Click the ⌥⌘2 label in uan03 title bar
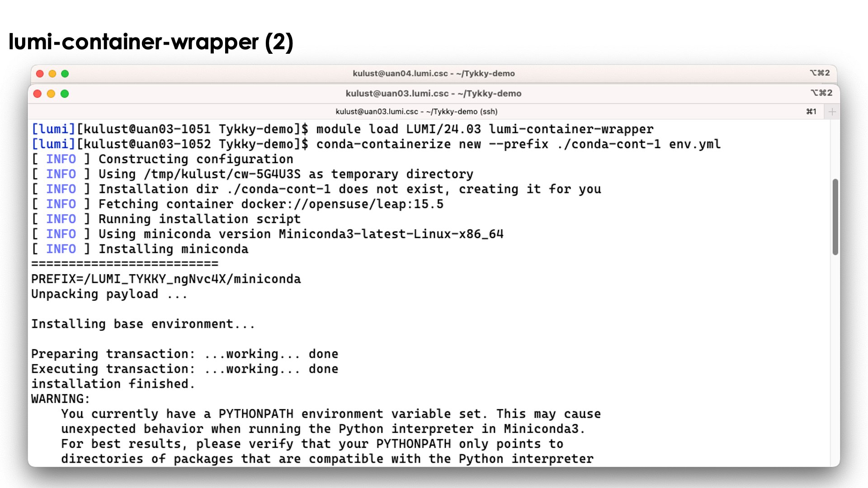 tap(821, 93)
